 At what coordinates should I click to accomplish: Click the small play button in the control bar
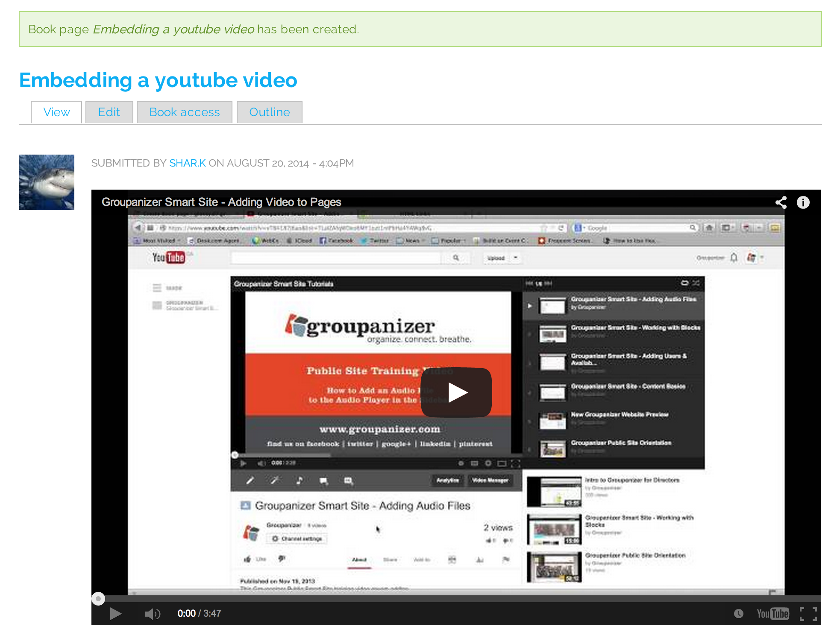pyautogui.click(x=115, y=614)
